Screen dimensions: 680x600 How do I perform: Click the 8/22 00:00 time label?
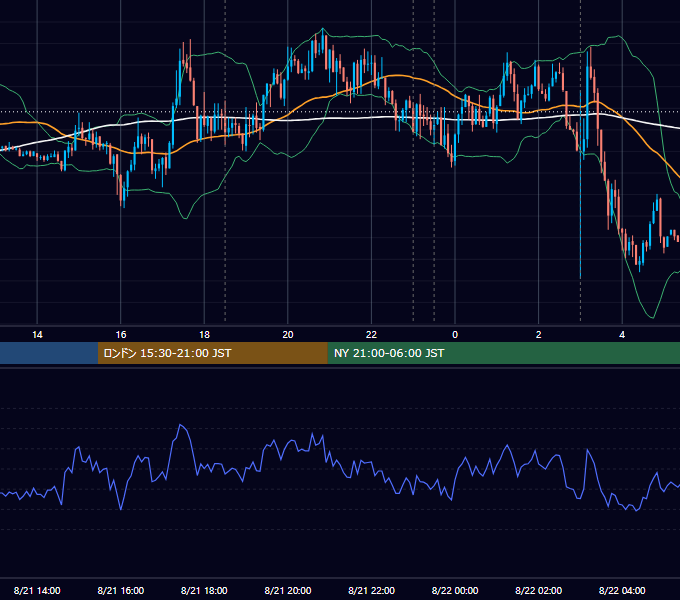tap(455, 590)
